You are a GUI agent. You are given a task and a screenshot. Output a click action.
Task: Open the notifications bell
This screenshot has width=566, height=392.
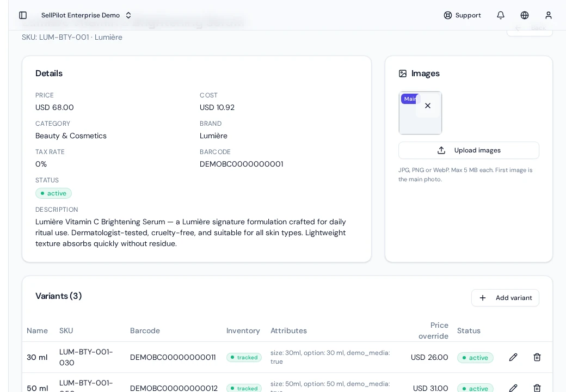click(x=500, y=15)
